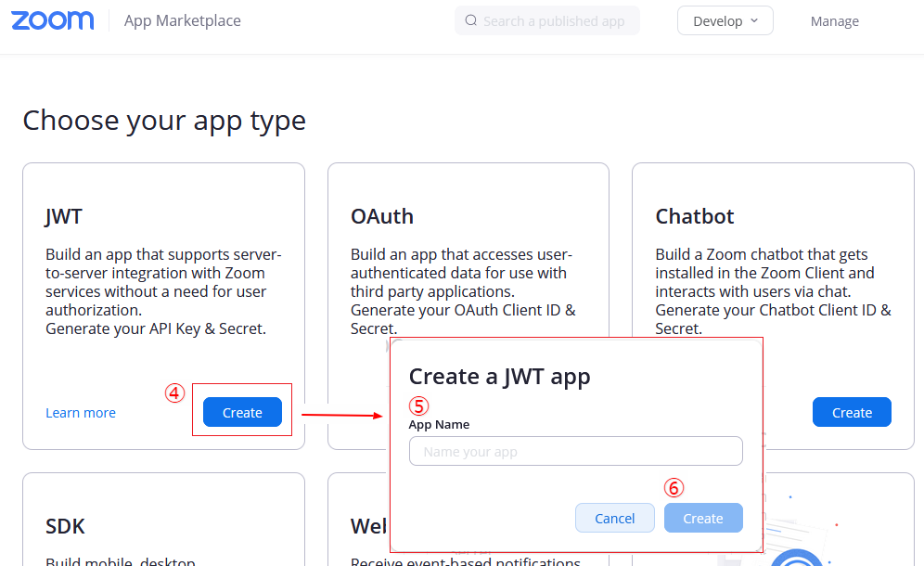This screenshot has height=566, width=924.
Task: Click the red arrow pointing to dialog
Action: (x=341, y=415)
